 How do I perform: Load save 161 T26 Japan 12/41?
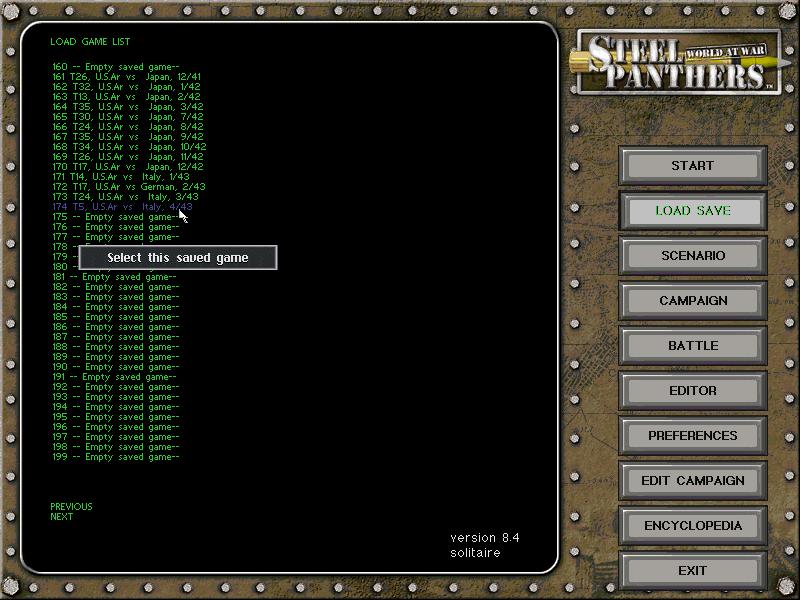[x=127, y=77]
